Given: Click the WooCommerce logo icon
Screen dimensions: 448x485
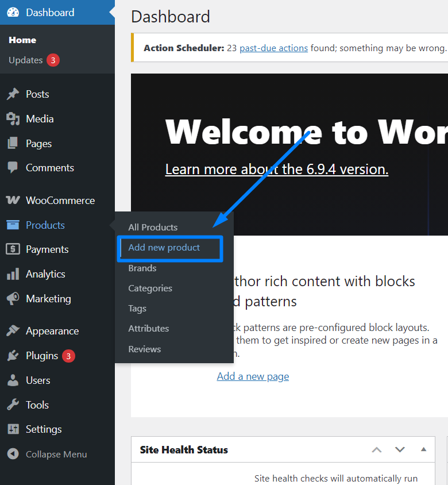Looking at the screenshot, I should [13, 200].
